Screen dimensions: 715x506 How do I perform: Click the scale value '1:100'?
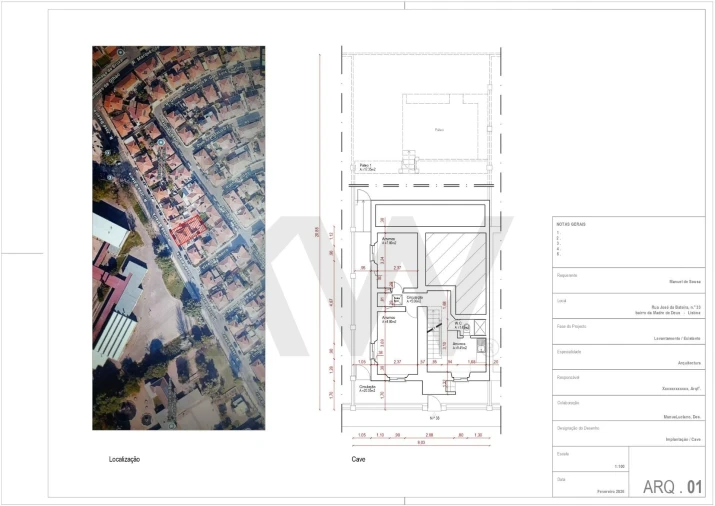pos(619,467)
